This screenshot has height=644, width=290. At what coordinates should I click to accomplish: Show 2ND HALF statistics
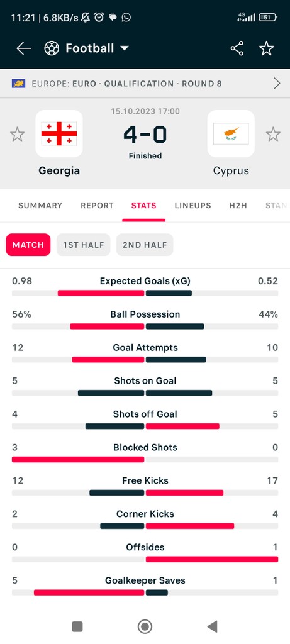[x=145, y=245]
